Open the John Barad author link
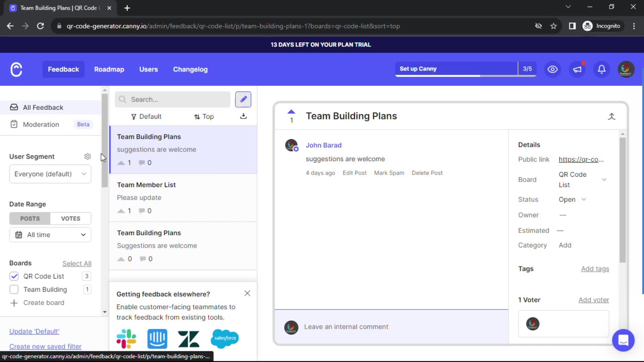This screenshot has height=362, width=644. [323, 145]
